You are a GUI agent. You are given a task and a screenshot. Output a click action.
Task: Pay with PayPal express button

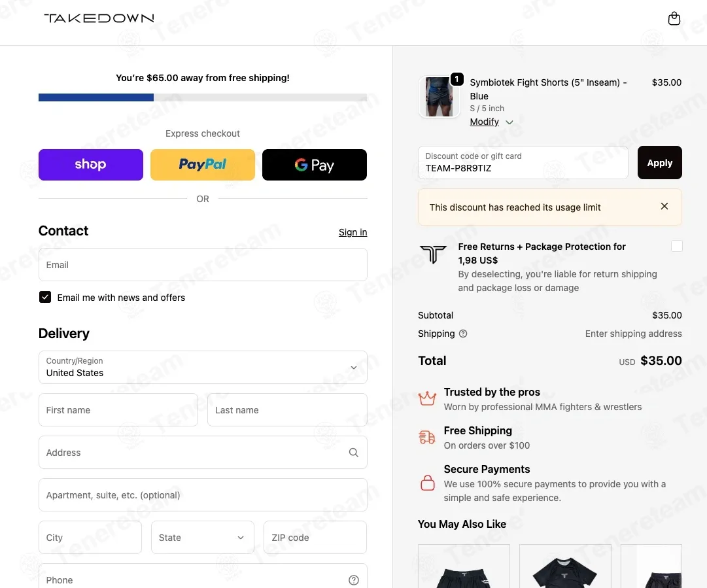(203, 165)
